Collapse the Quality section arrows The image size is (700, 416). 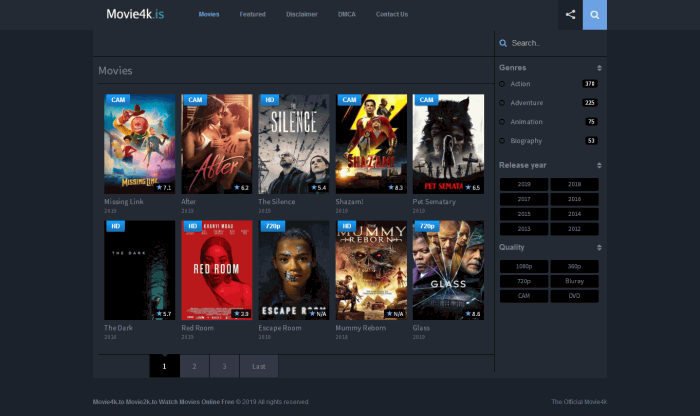coord(599,248)
